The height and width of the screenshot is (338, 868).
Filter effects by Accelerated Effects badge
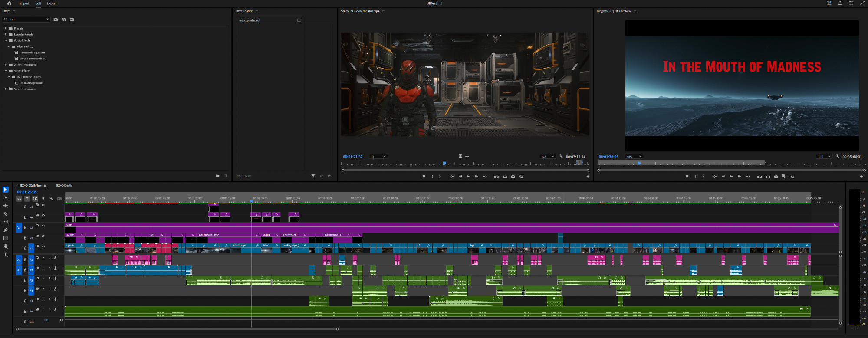pyautogui.click(x=56, y=20)
